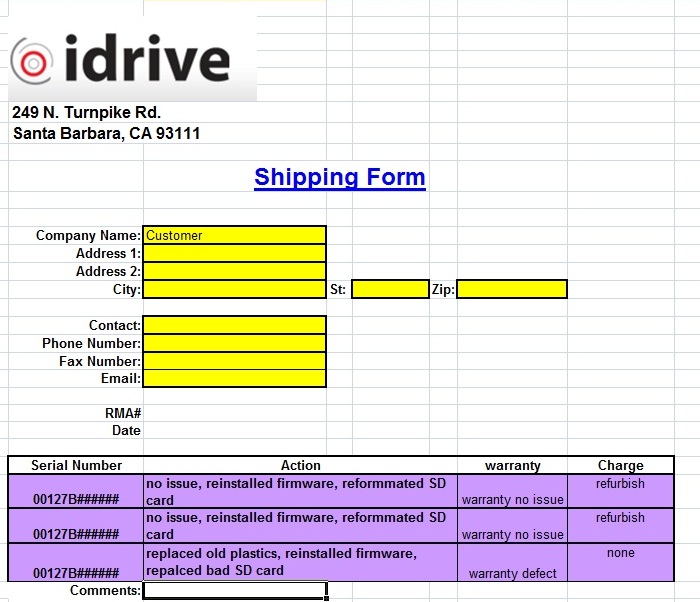
Task: Select the Email input cell
Action: point(234,378)
